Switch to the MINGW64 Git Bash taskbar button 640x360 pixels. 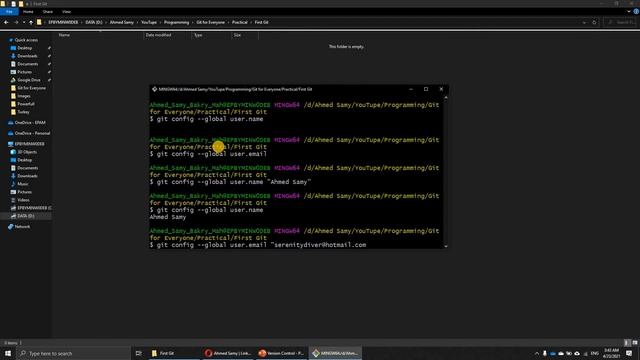335,353
